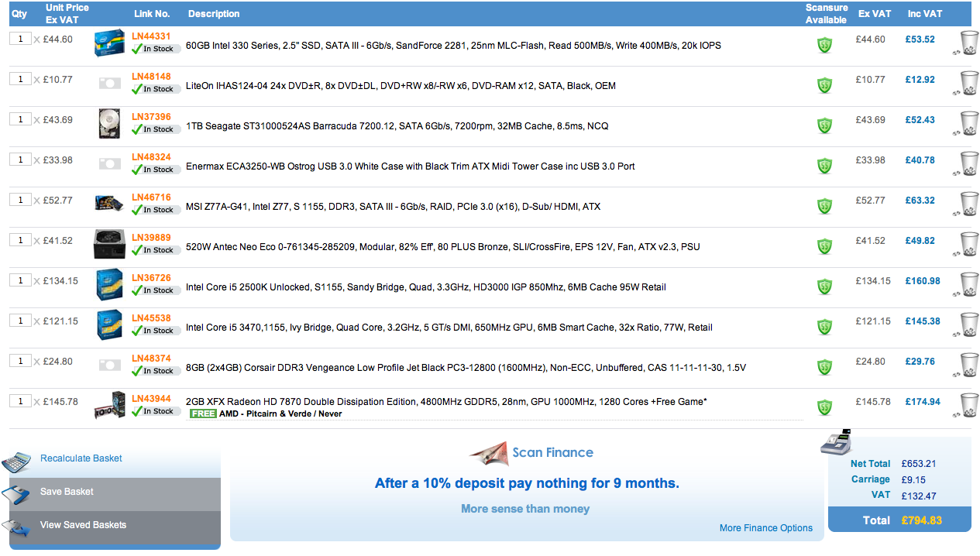Screen dimensions: 980x556
Task: Click quantity field for LiteOn DVD drive
Action: (20, 79)
